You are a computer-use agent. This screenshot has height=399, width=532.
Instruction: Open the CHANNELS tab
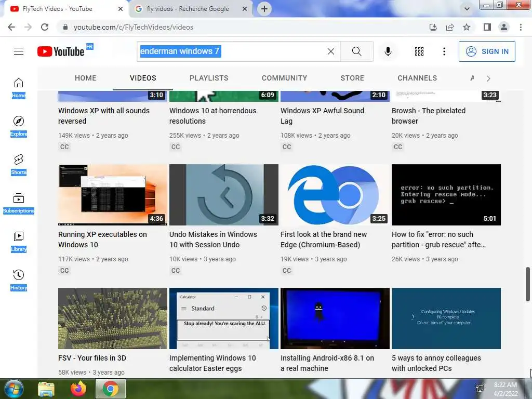point(417,78)
